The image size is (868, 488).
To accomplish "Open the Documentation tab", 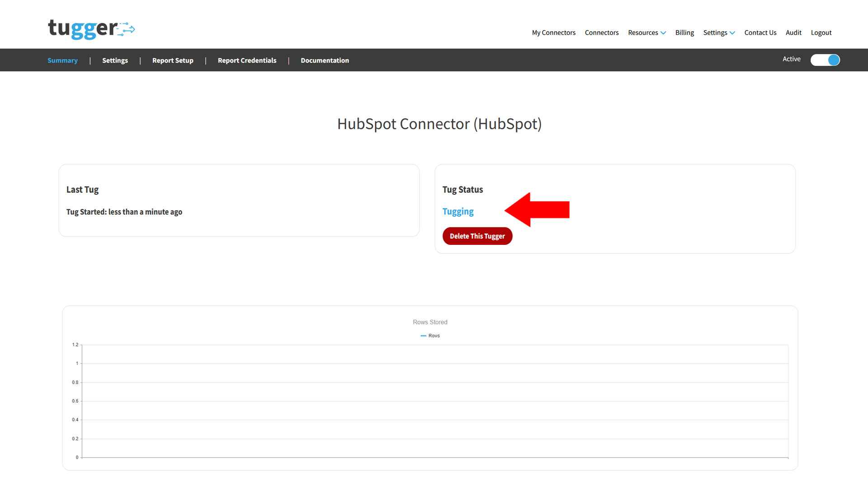I will pyautogui.click(x=325, y=61).
